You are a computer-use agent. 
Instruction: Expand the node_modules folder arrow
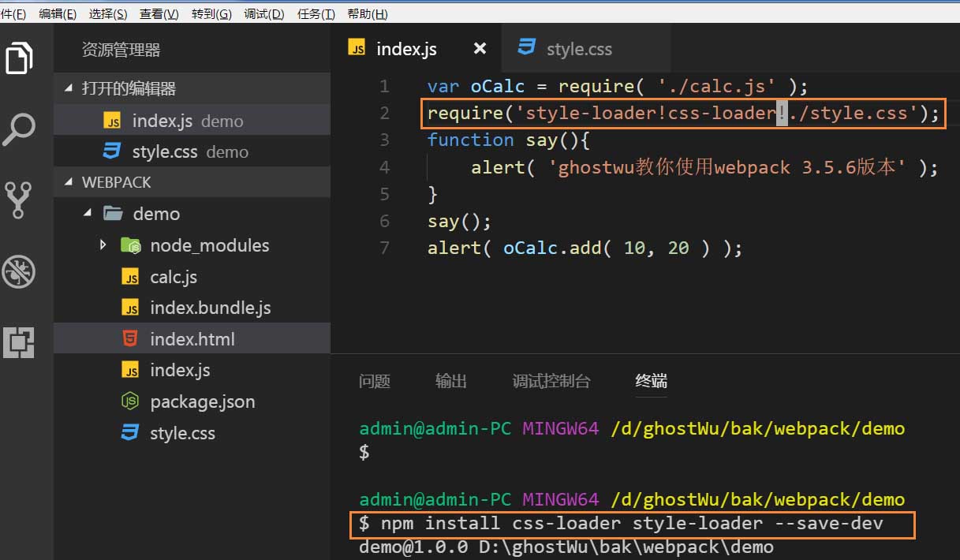point(103,245)
